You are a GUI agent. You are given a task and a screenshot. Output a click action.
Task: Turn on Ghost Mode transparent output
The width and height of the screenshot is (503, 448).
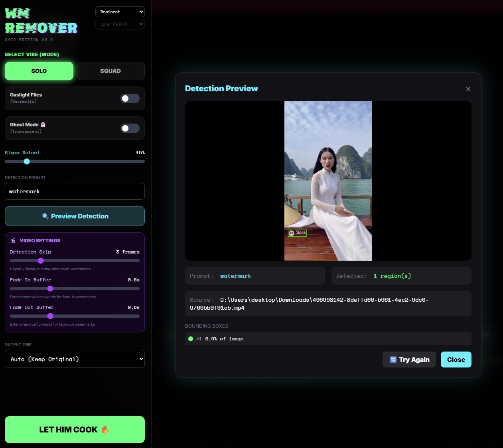[x=130, y=128]
